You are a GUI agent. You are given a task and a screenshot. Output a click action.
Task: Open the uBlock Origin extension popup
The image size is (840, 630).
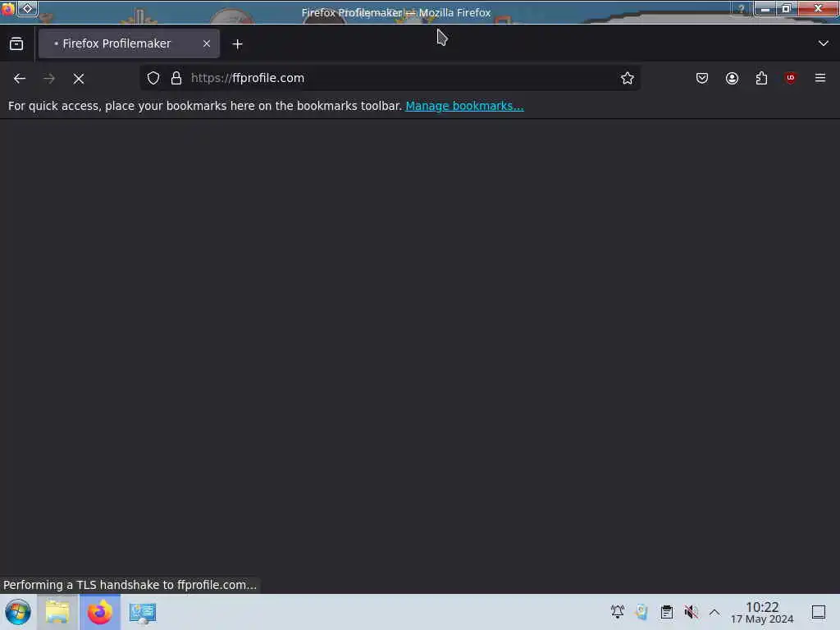click(x=790, y=78)
